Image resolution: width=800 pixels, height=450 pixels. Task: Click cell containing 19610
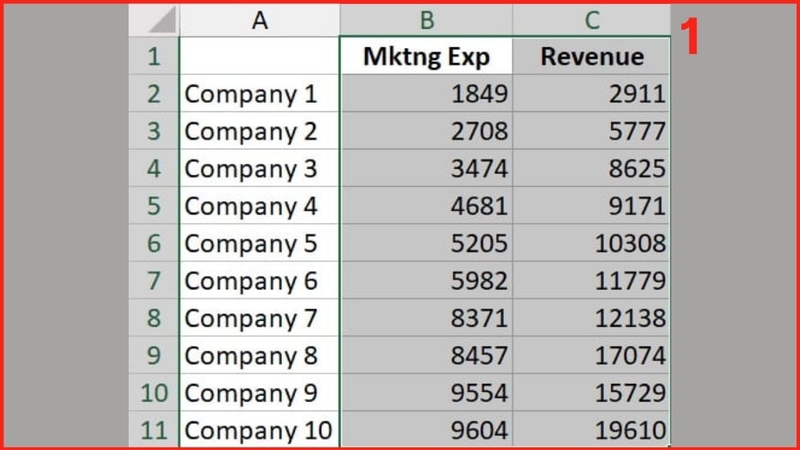click(x=592, y=430)
